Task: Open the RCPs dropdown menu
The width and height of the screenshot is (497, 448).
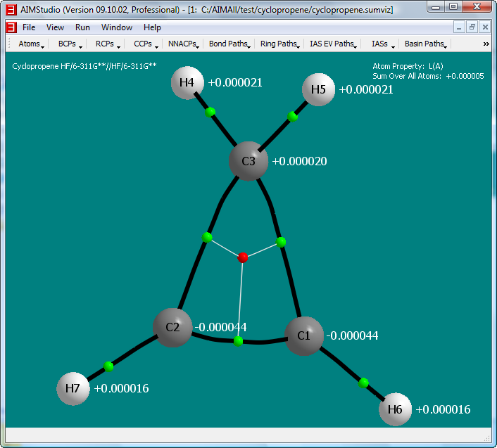Action: pyautogui.click(x=108, y=44)
